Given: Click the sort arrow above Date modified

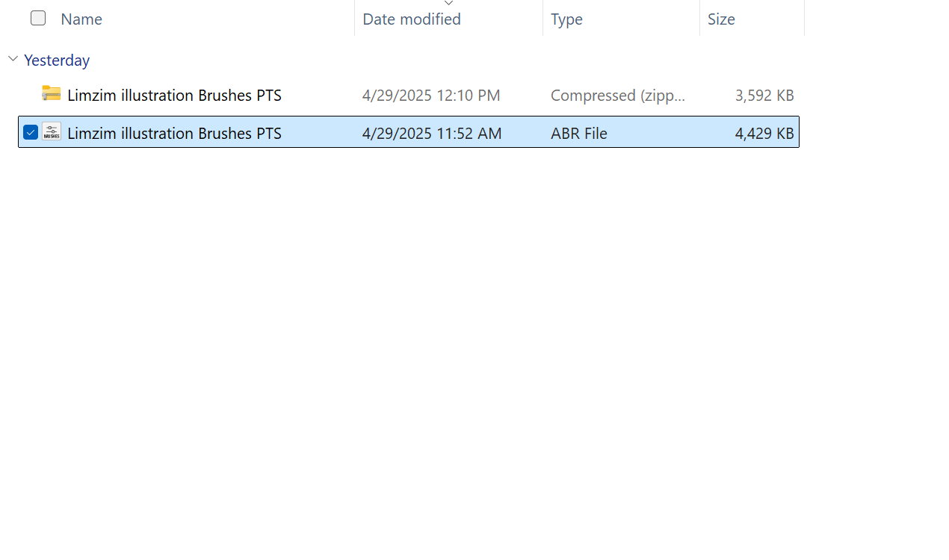Looking at the screenshot, I should tap(448, 4).
